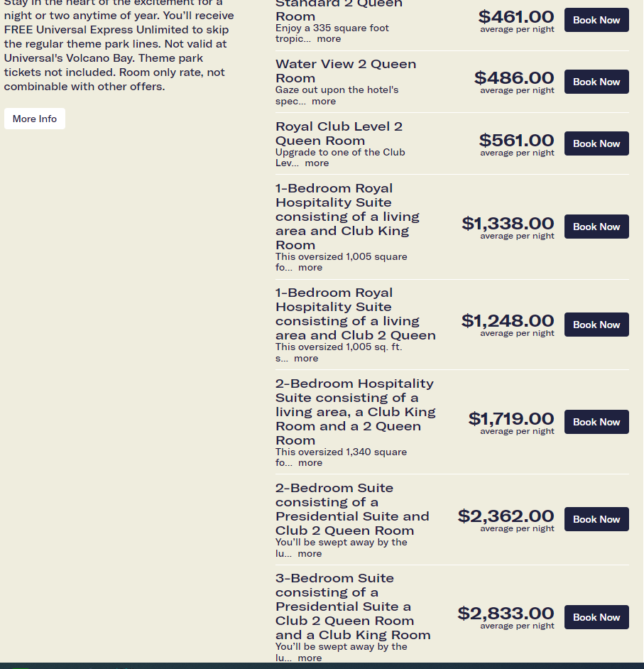Book the Water View 2 Queen Room
The height and width of the screenshot is (669, 644).
click(x=596, y=82)
